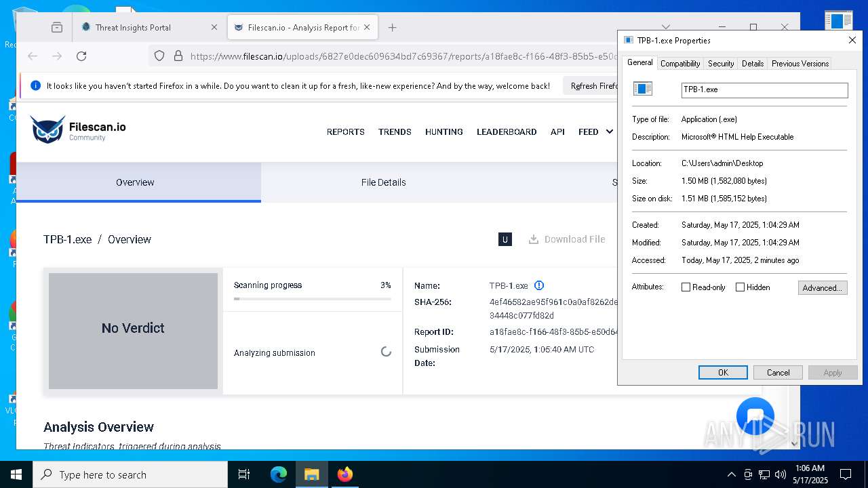Open Task View from the taskbar
The width and height of the screenshot is (868, 488).
click(x=244, y=474)
